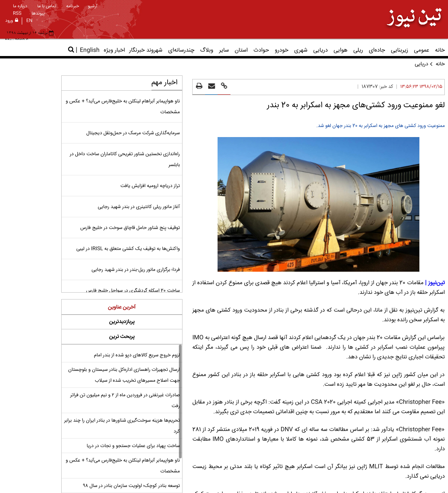448x493 pixels.
Task: Click breadcrumb خانه link
Action: click(x=440, y=64)
